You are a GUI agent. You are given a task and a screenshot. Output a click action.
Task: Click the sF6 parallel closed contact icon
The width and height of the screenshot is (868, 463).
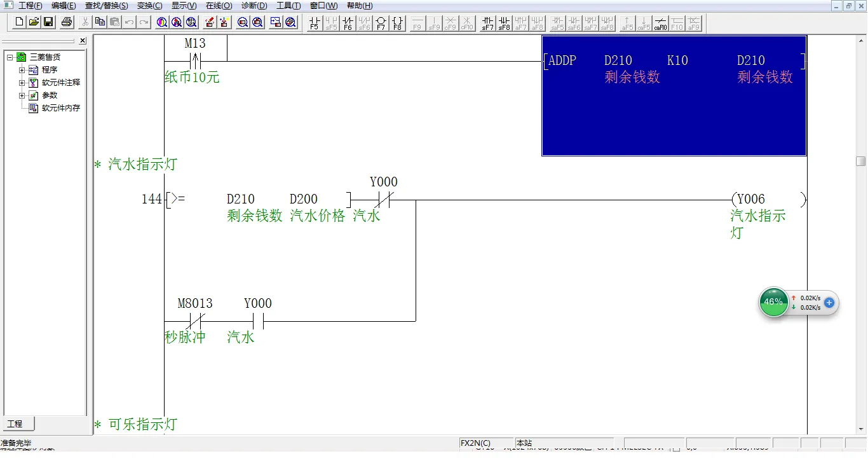click(364, 24)
